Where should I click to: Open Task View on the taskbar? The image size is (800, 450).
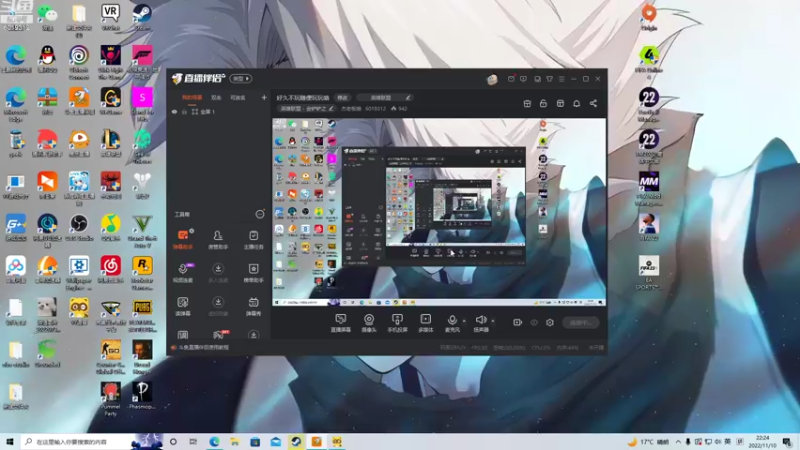(x=193, y=442)
